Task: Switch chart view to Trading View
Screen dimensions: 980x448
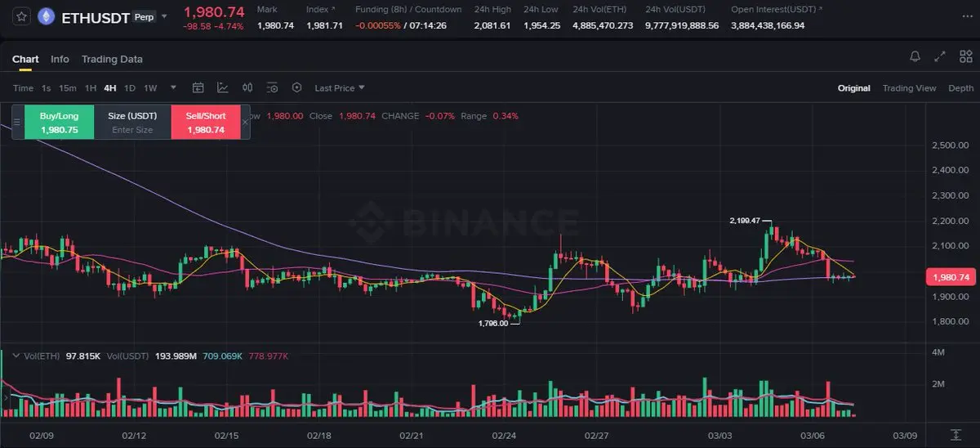Action: (x=909, y=88)
